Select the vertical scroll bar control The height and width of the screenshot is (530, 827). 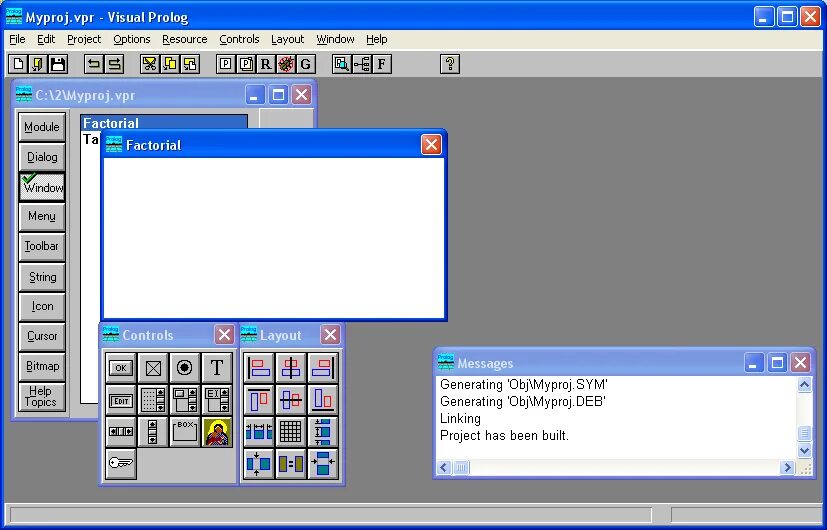(x=153, y=432)
